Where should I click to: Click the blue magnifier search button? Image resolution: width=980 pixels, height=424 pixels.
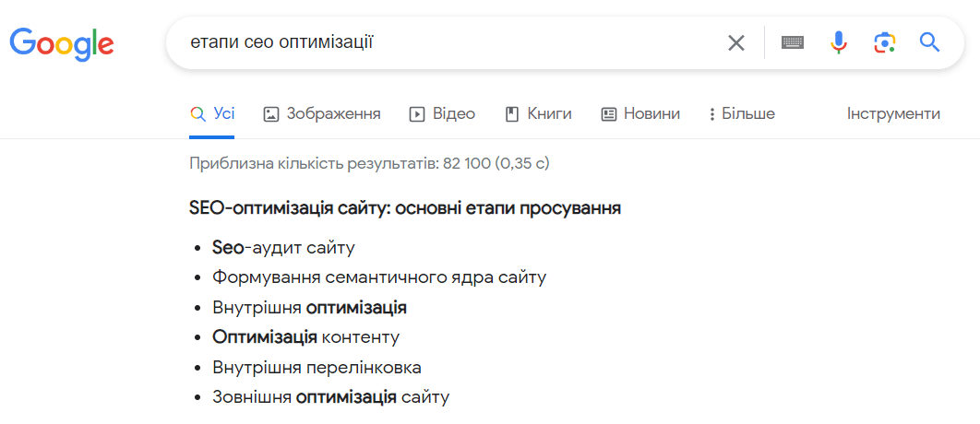pyautogui.click(x=930, y=42)
